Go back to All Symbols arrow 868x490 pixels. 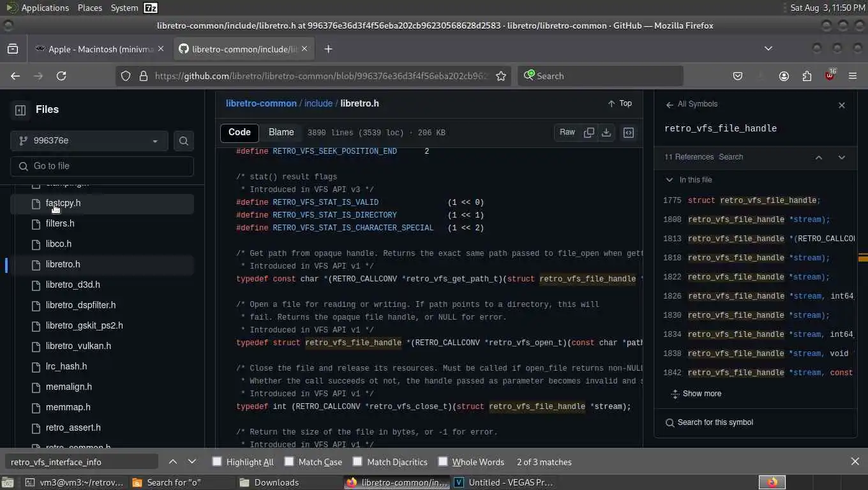click(x=670, y=105)
